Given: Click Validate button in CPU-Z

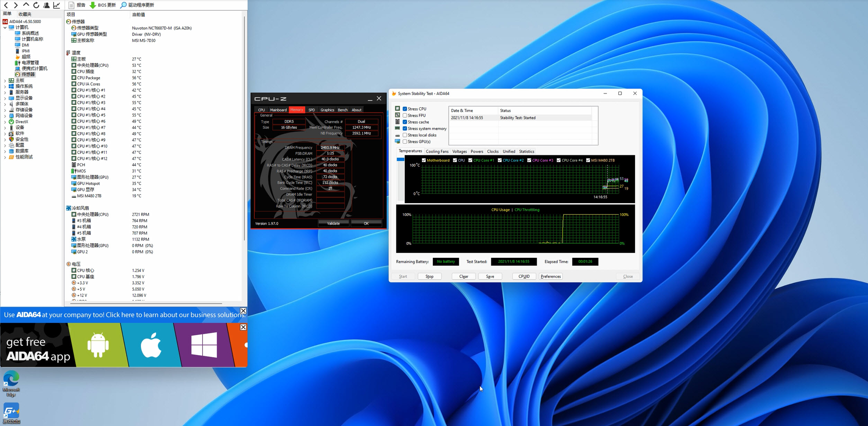Looking at the screenshot, I should (x=333, y=224).
